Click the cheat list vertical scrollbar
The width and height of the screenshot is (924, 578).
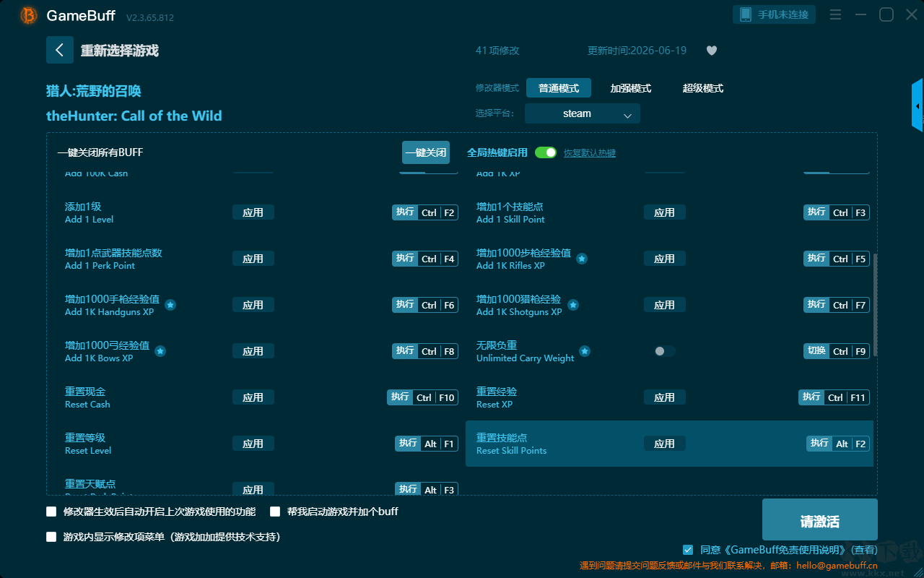click(876, 305)
